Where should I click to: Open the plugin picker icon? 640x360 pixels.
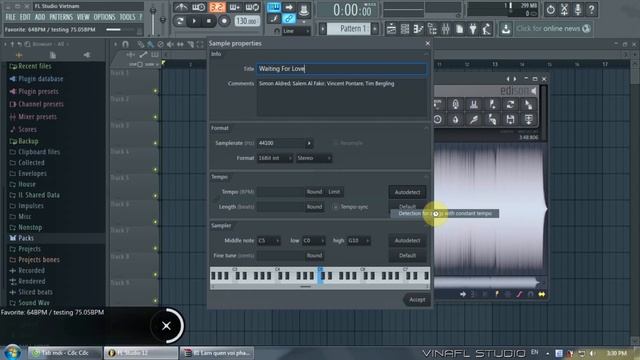tap(473, 29)
